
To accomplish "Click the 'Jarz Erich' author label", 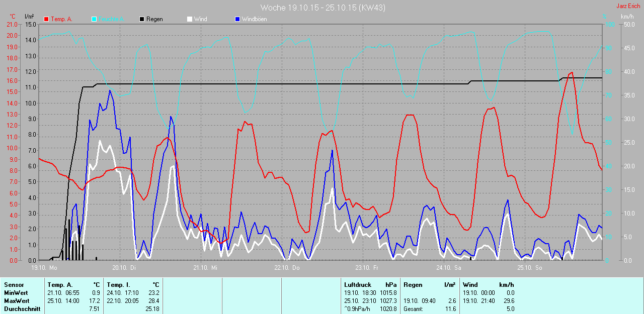I will pyautogui.click(x=628, y=6).
